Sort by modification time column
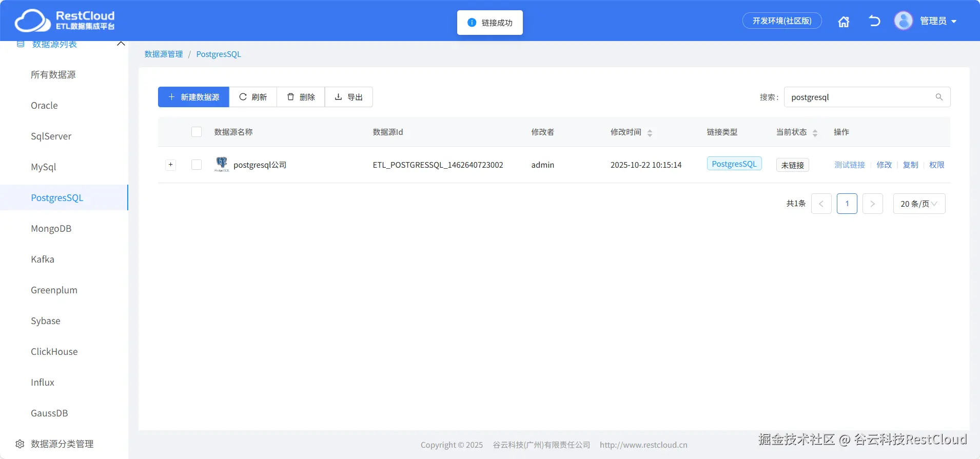 [650, 133]
